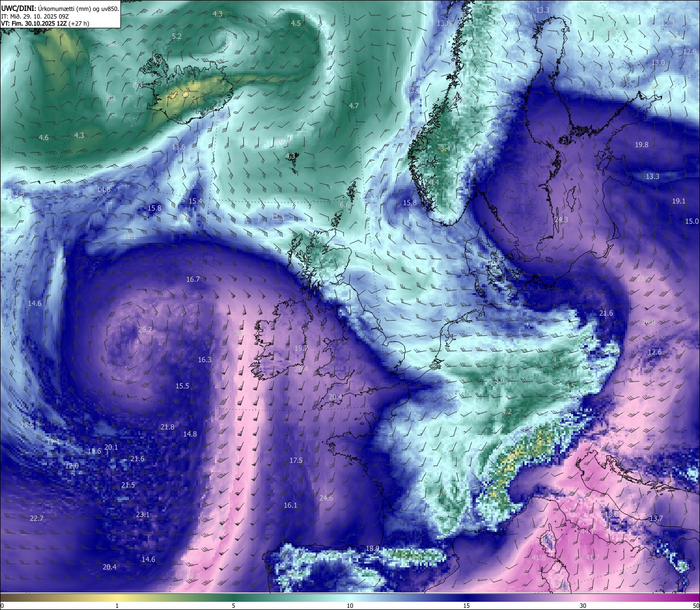Click the 12.9 value label
Viewport: 700px width, 610px height.
[690, 52]
